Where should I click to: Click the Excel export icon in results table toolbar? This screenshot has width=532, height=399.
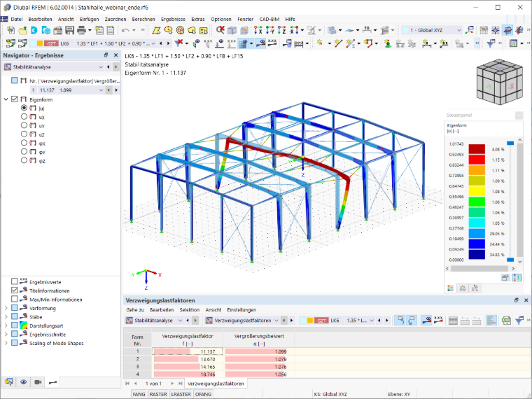(x=506, y=321)
